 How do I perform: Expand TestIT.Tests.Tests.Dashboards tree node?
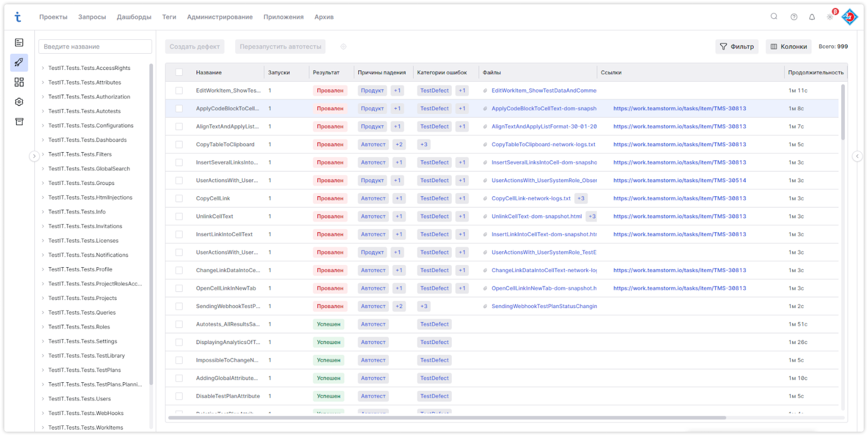point(43,140)
